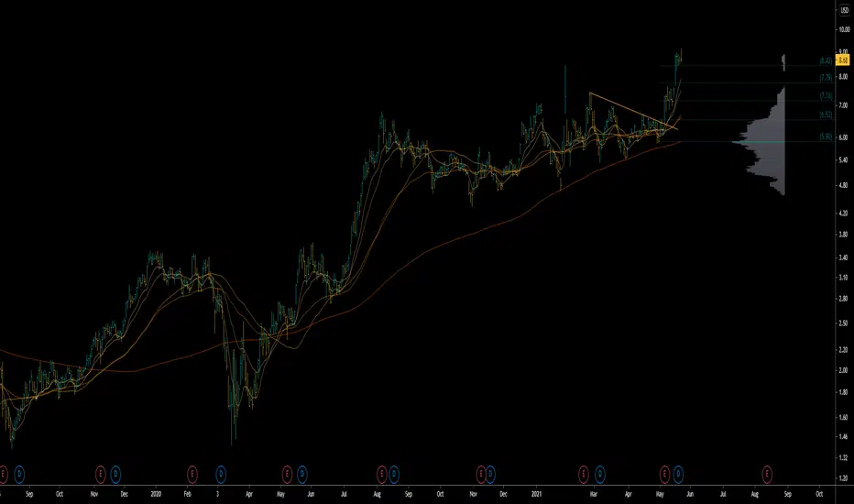The image size is (854, 504).
Task: Click the 4.20 price axis label
Action: (843, 214)
